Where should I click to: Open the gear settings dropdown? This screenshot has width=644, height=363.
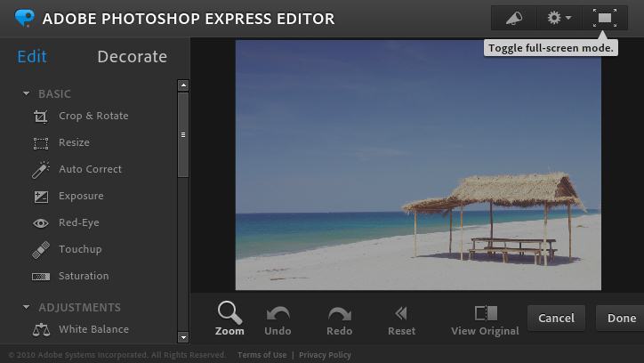click(x=559, y=18)
